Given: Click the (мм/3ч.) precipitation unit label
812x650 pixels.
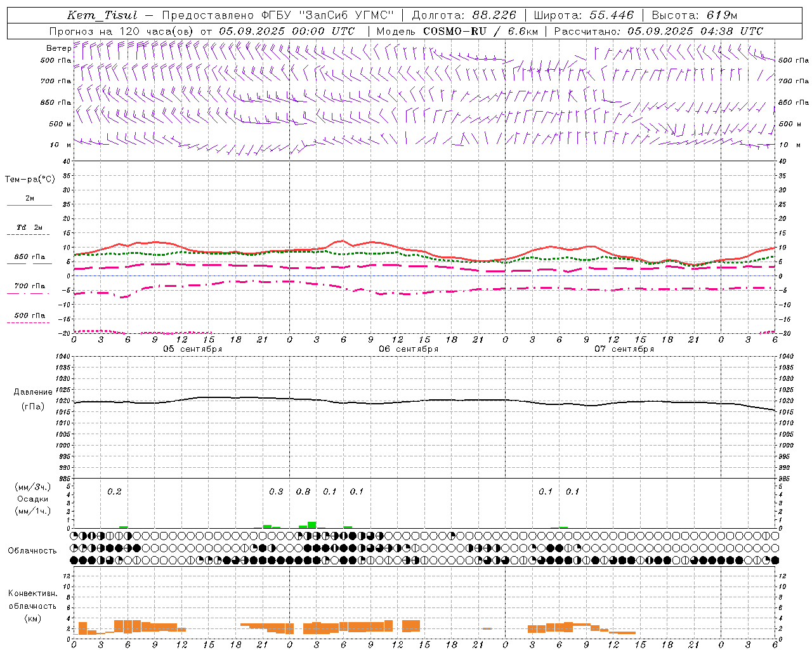Looking at the screenshot, I should (x=33, y=487).
